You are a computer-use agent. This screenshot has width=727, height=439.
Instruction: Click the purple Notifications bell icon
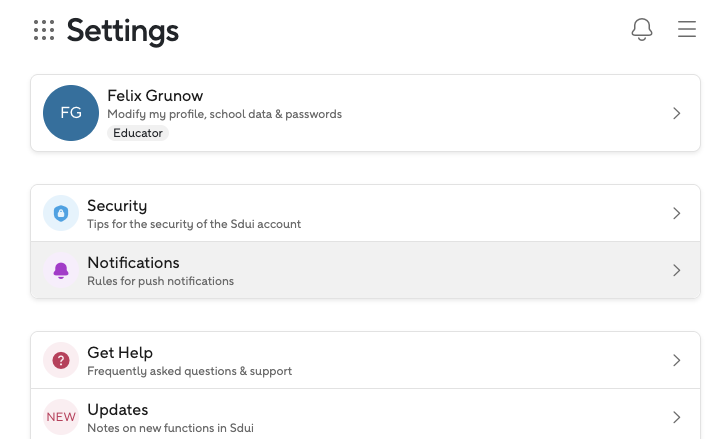(61, 270)
